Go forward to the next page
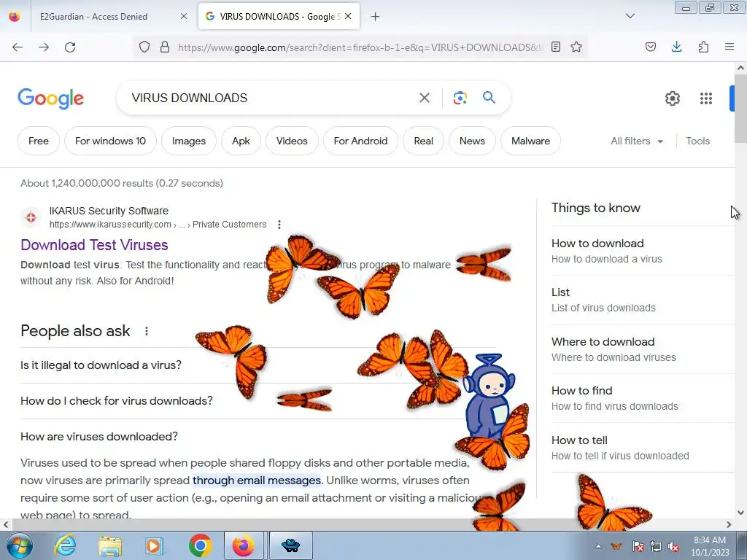747x560 pixels. (43, 47)
